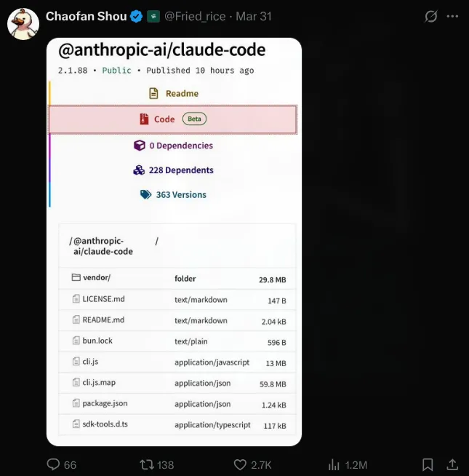Open the cli.js.map file entry

[177, 383]
